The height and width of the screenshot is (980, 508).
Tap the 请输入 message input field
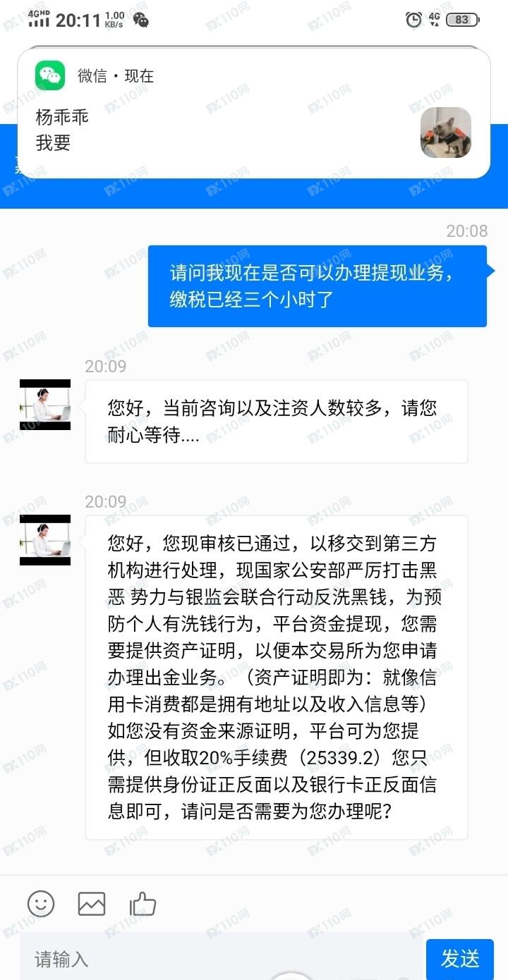coord(222,959)
